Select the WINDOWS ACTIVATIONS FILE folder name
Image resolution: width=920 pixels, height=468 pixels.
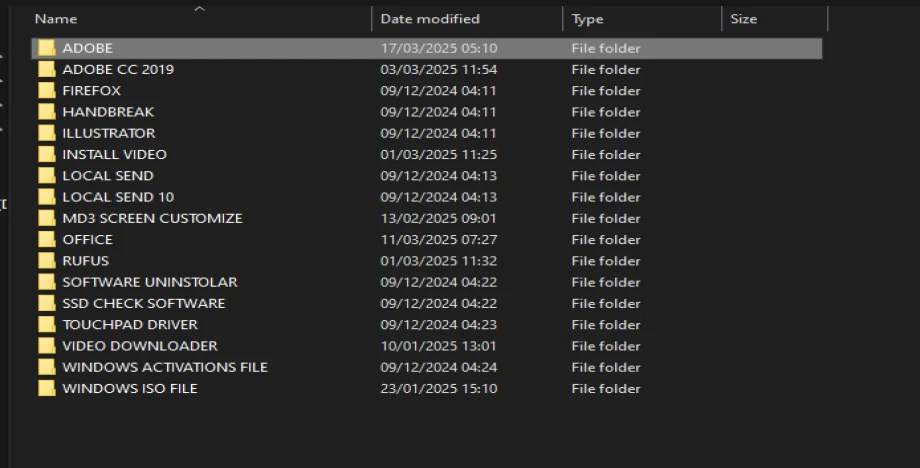(x=165, y=367)
